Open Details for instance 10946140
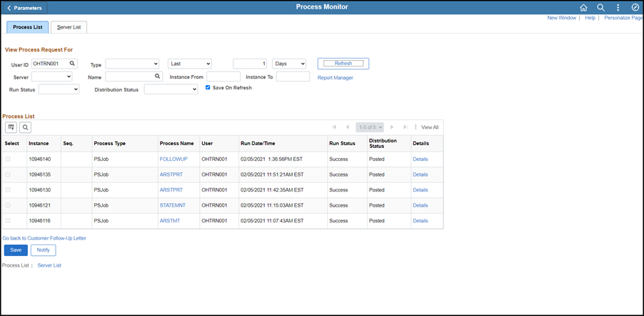Viewport: 644px width, 316px height. point(420,159)
